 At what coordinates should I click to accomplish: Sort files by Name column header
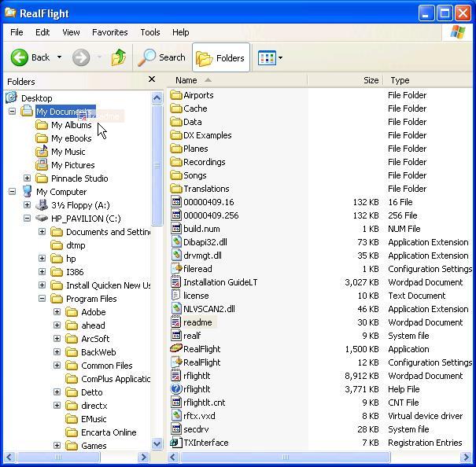(x=237, y=80)
